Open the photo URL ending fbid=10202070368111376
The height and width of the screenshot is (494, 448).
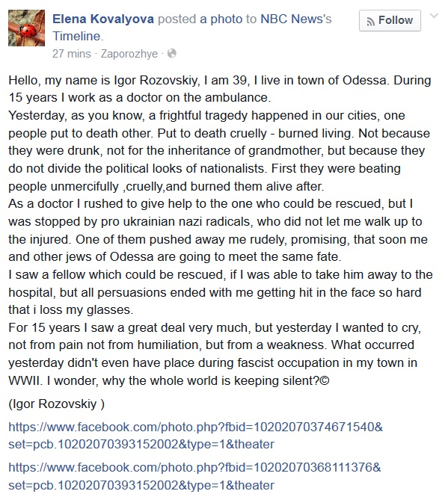click(x=194, y=476)
